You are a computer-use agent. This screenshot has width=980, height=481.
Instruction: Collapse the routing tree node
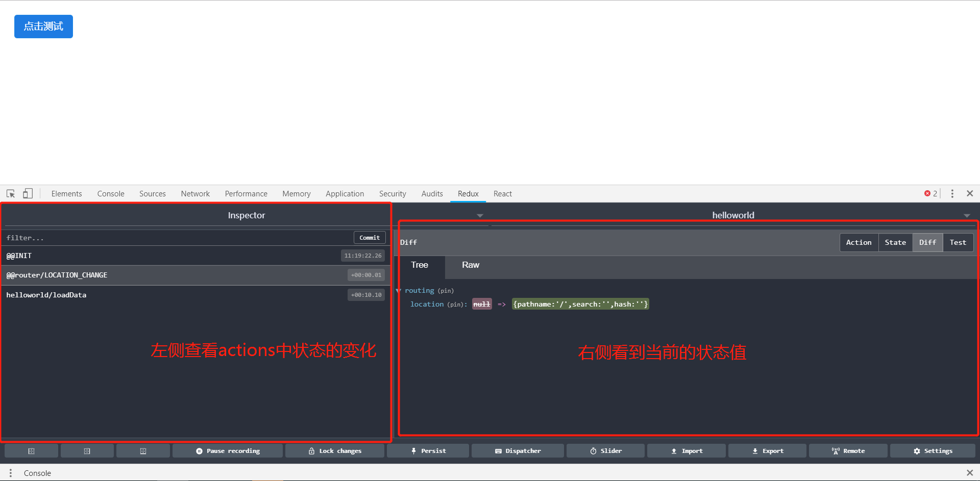[398, 291]
